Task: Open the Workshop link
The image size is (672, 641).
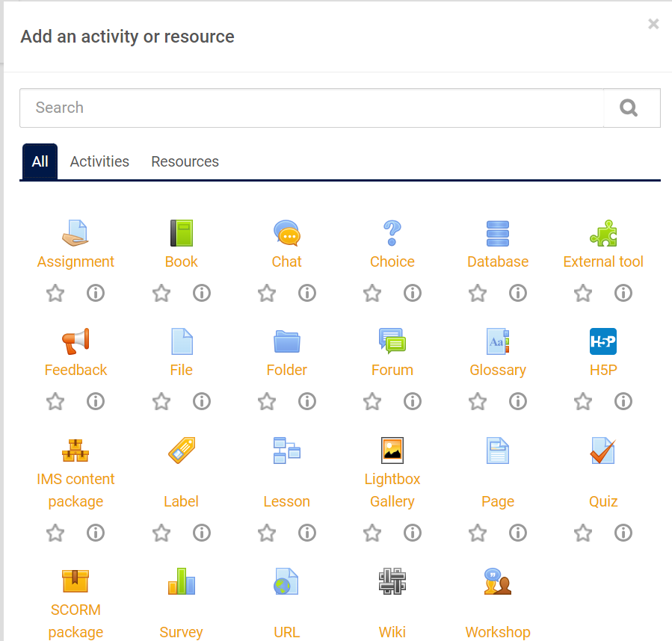Action: pyautogui.click(x=498, y=632)
